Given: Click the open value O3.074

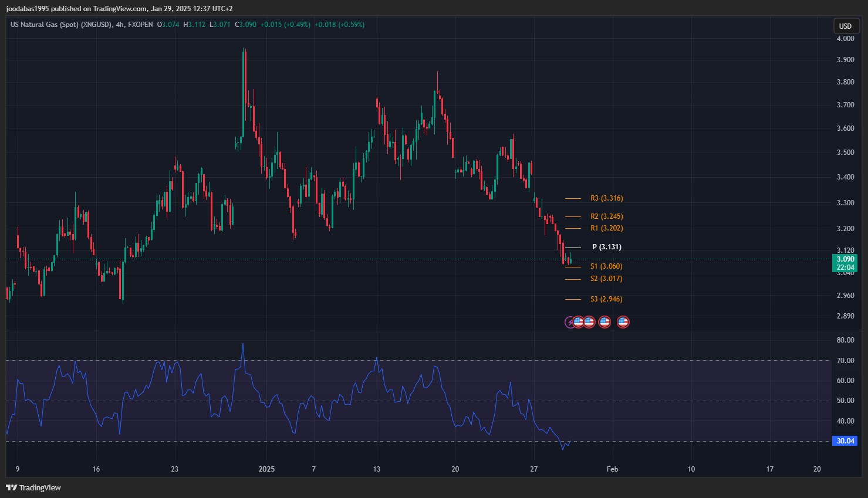Looking at the screenshot, I should [168, 25].
